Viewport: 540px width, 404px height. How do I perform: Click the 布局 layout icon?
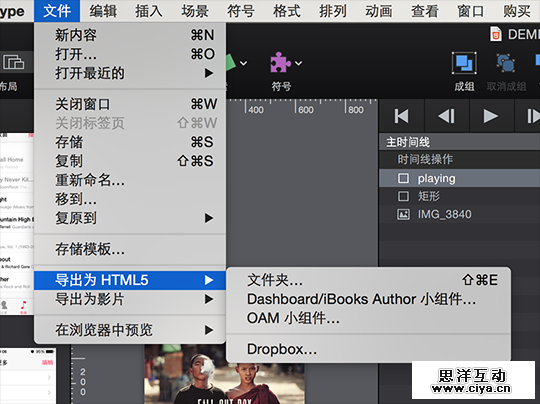coord(13,62)
